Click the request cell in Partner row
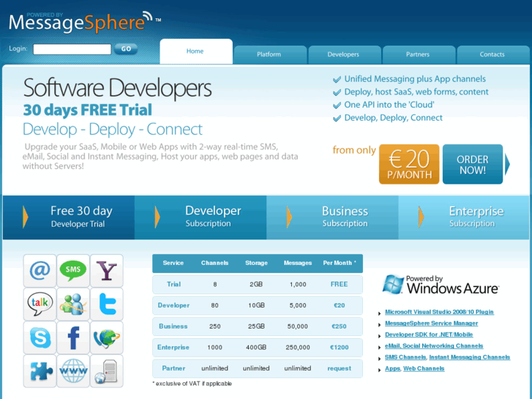The height and width of the screenshot is (399, 532). point(340,368)
